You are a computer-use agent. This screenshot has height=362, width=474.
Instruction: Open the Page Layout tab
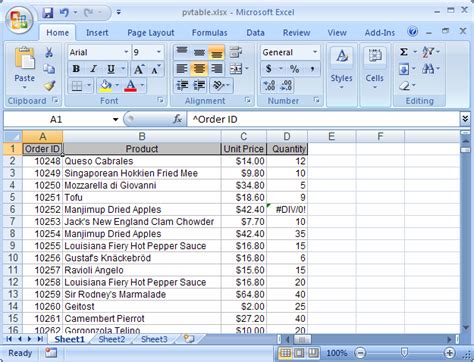point(151,33)
